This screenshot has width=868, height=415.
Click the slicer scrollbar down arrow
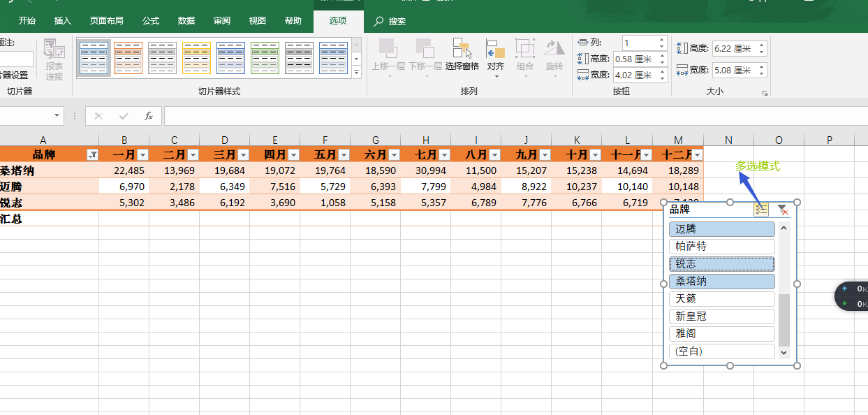coord(784,353)
